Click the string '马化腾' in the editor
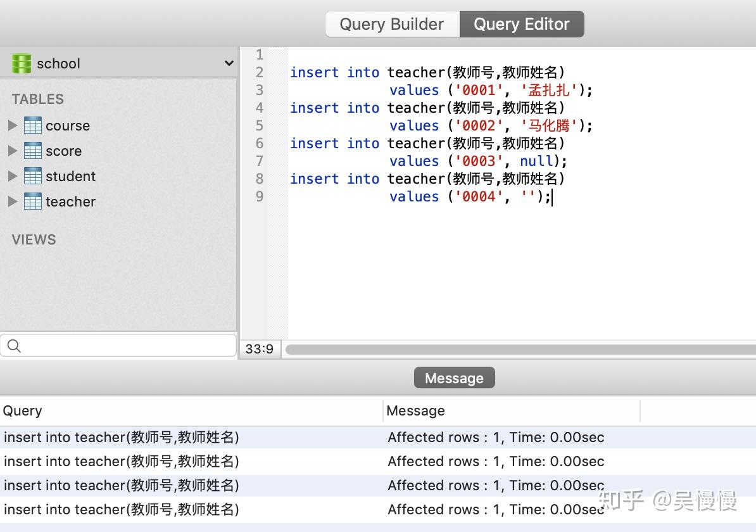 549,126
